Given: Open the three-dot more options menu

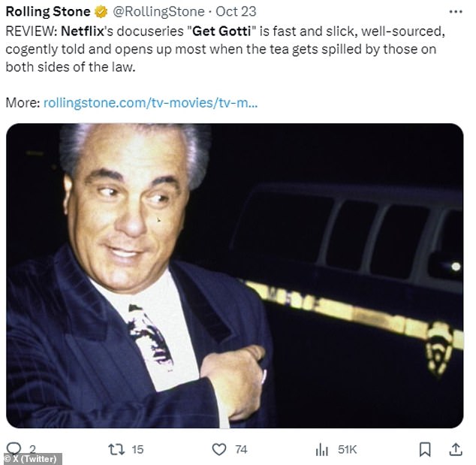Looking at the screenshot, I should (x=456, y=12).
